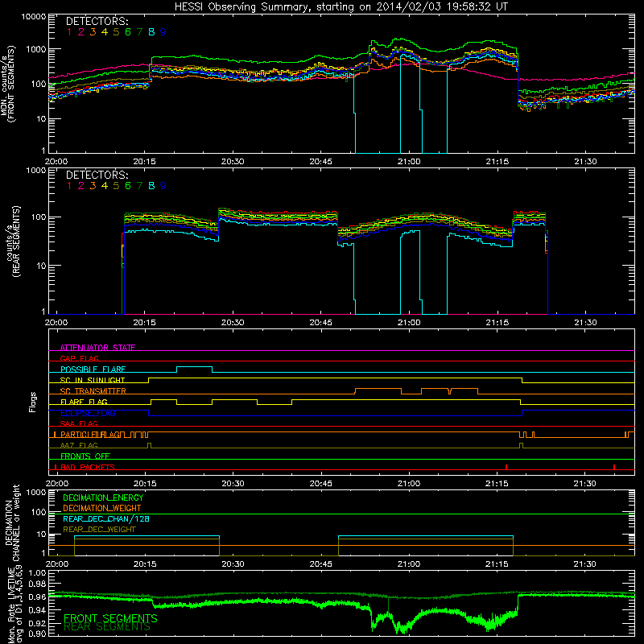Screen dimensions: 644x644
Task: Click 20:15 time tick under front segments plot
Action: [144, 162]
